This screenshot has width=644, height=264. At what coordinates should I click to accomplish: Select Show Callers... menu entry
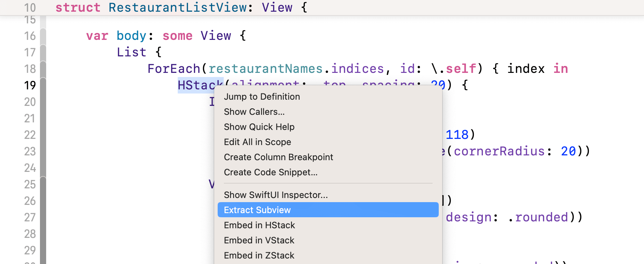point(254,112)
